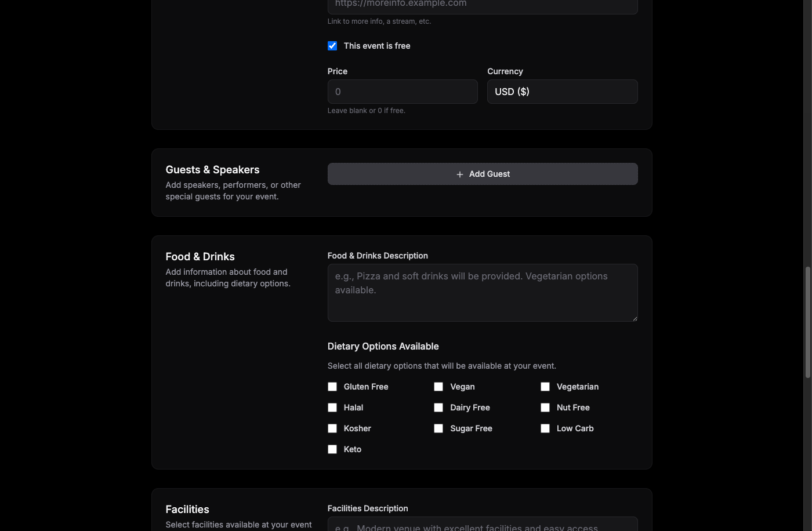
Task: Open the Currency selector showing USD
Action: 561,92
